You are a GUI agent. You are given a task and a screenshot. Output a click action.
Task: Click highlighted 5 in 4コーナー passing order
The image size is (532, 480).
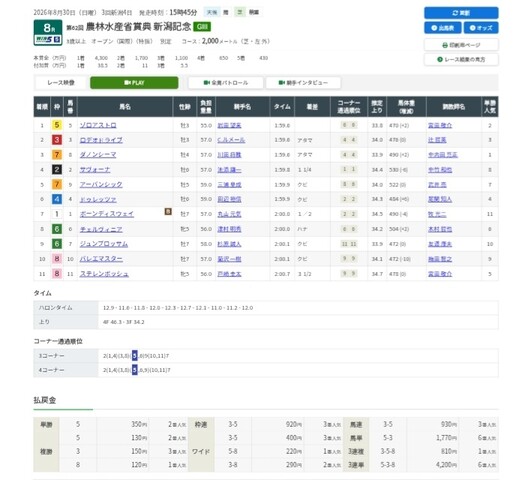pyautogui.click(x=135, y=370)
